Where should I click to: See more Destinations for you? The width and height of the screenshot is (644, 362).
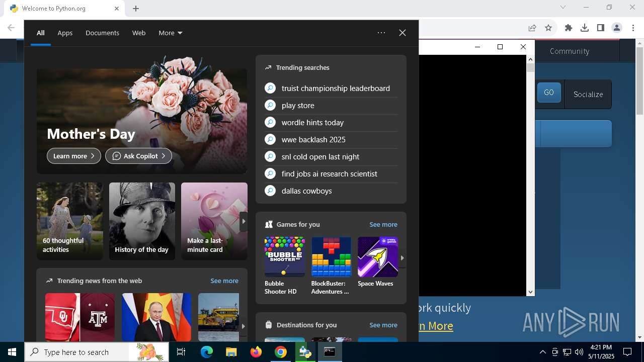(x=383, y=325)
